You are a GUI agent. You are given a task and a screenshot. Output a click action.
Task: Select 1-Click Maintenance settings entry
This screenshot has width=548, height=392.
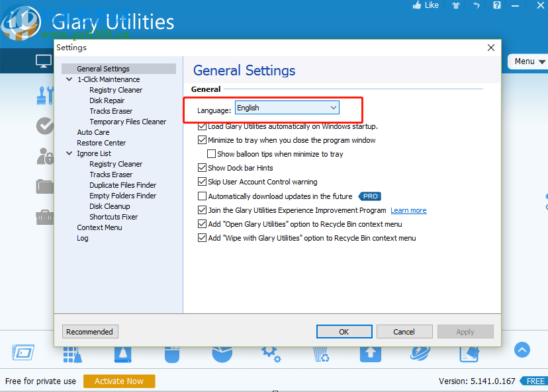click(109, 79)
